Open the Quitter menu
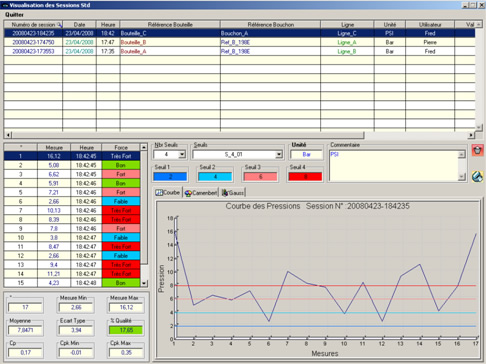Viewport: 486px width, 364px height. [x=14, y=15]
